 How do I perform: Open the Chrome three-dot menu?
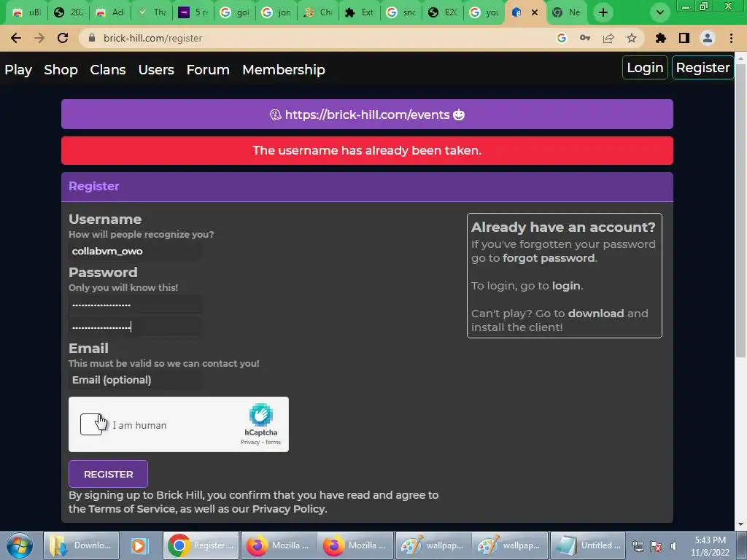731,38
